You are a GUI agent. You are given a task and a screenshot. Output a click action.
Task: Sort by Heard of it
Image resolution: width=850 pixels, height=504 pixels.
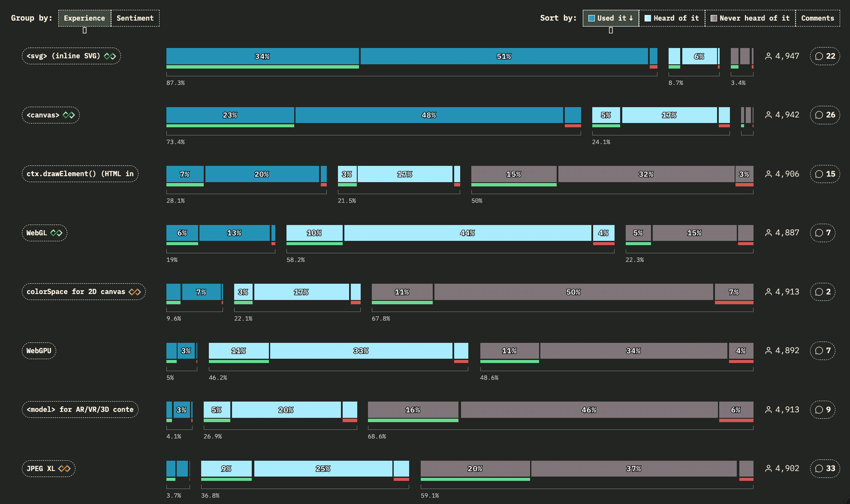[x=672, y=18]
